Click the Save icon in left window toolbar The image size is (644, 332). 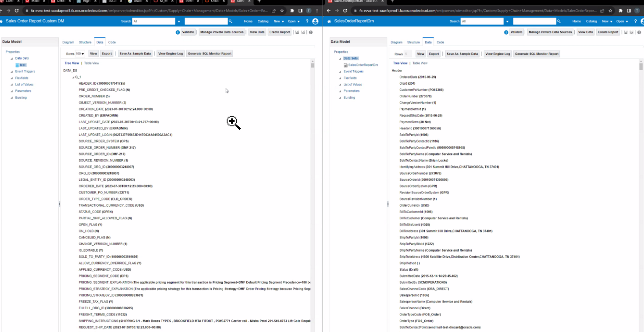coord(297,32)
